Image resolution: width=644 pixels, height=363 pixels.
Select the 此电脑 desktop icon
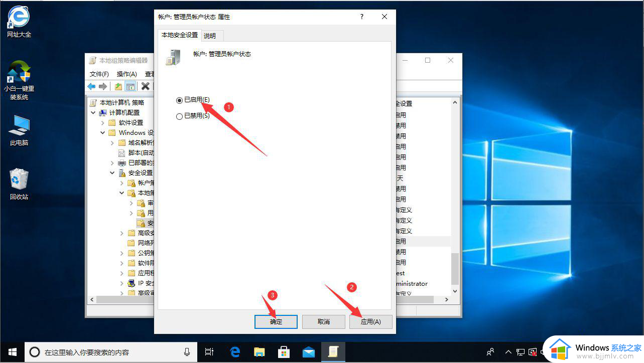pyautogui.click(x=19, y=130)
